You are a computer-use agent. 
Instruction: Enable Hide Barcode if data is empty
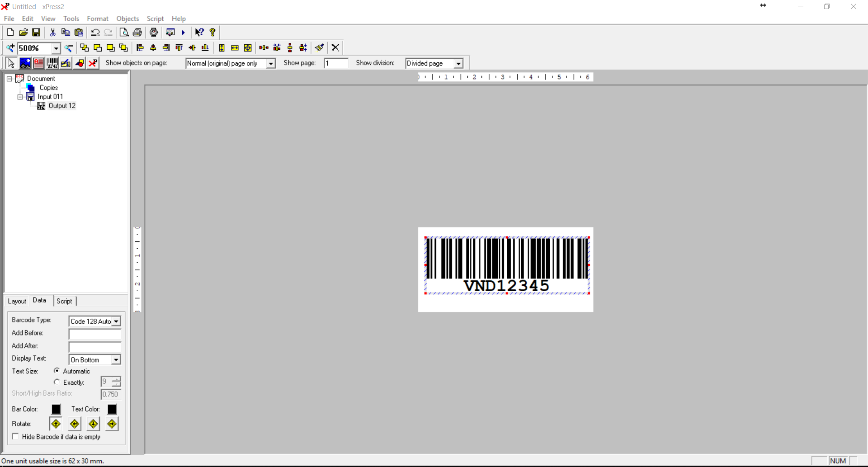click(16, 437)
